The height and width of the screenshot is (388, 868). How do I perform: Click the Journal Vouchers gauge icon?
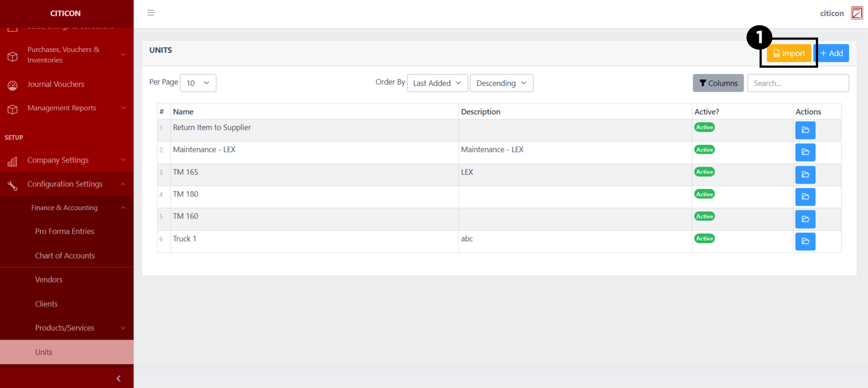(x=12, y=85)
